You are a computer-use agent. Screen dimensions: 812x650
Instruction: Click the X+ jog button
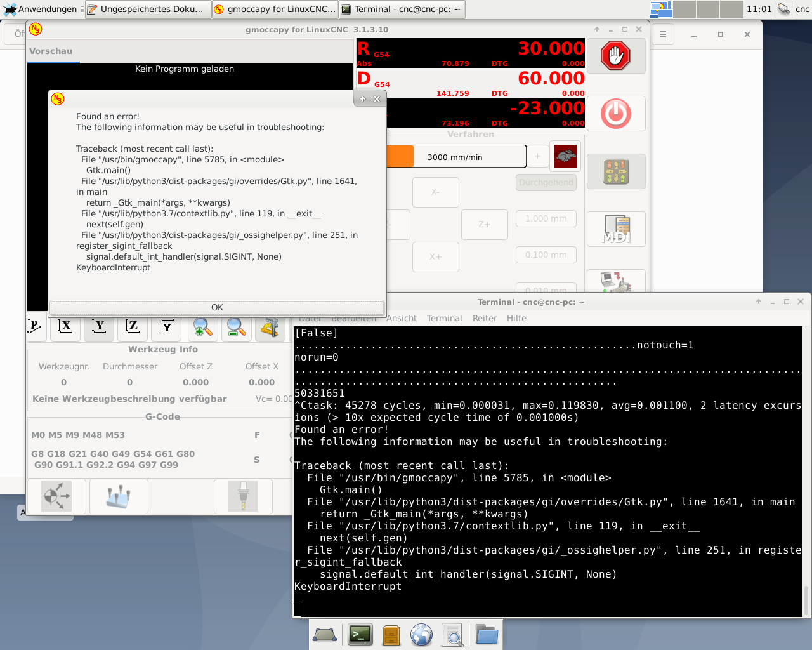(436, 256)
